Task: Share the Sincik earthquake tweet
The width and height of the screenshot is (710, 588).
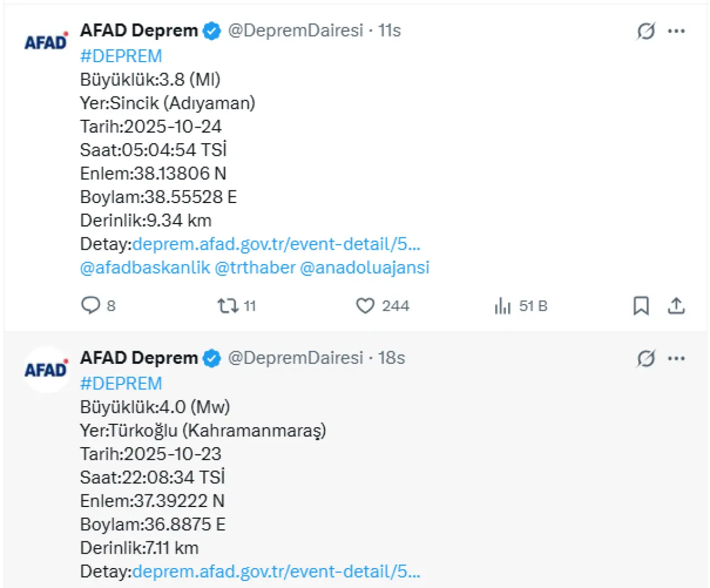Action: click(x=676, y=306)
